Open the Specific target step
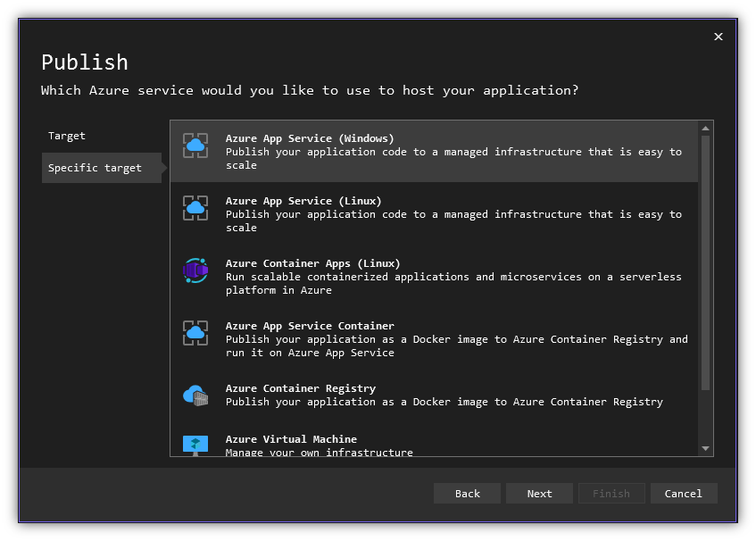Viewport: 756px width, 541px height. 101,168
